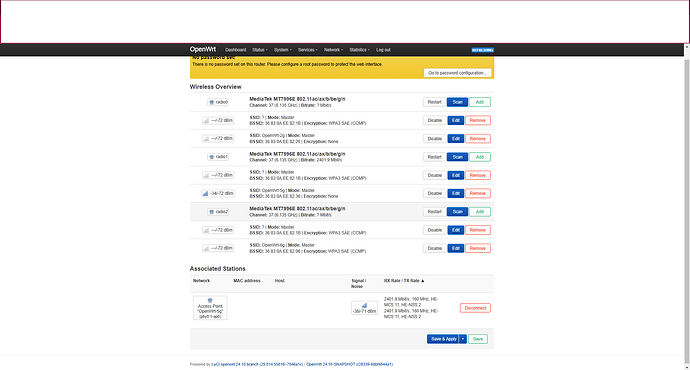Go to the Dashboard menu item
The width and height of the screenshot is (690, 370).
(235, 50)
